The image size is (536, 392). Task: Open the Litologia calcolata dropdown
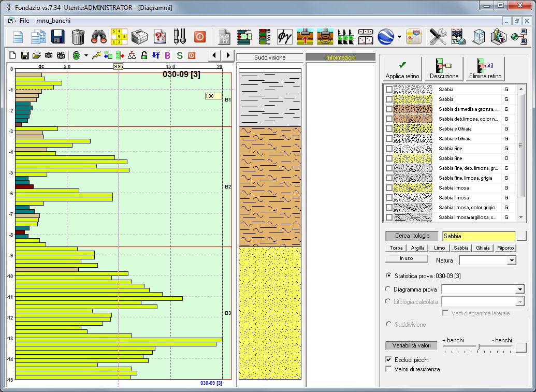(520, 302)
